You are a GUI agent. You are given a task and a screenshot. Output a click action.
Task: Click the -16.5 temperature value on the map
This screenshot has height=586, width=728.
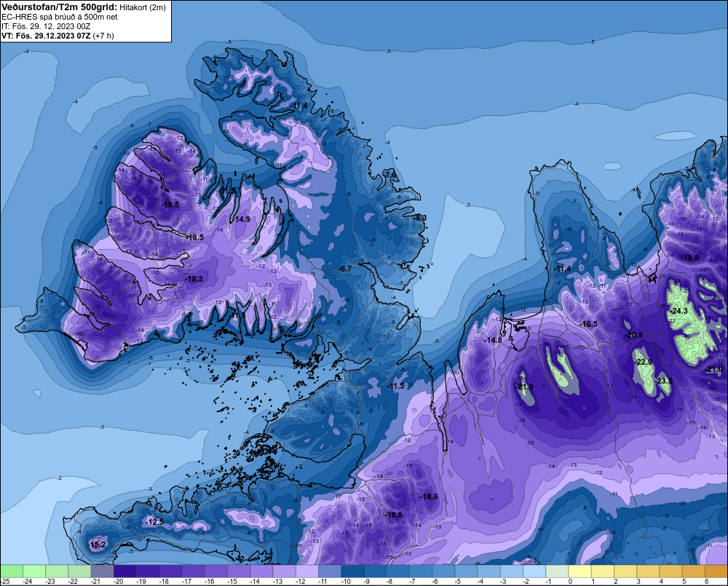589,324
